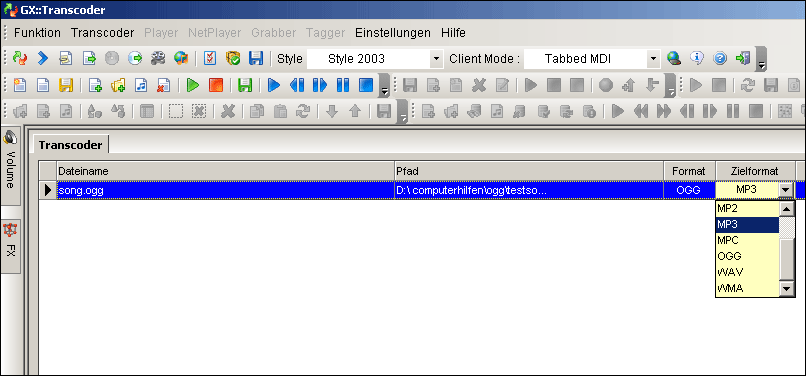Click the blue chevron arrow icon
This screenshot has width=806, height=376.
click(43, 59)
